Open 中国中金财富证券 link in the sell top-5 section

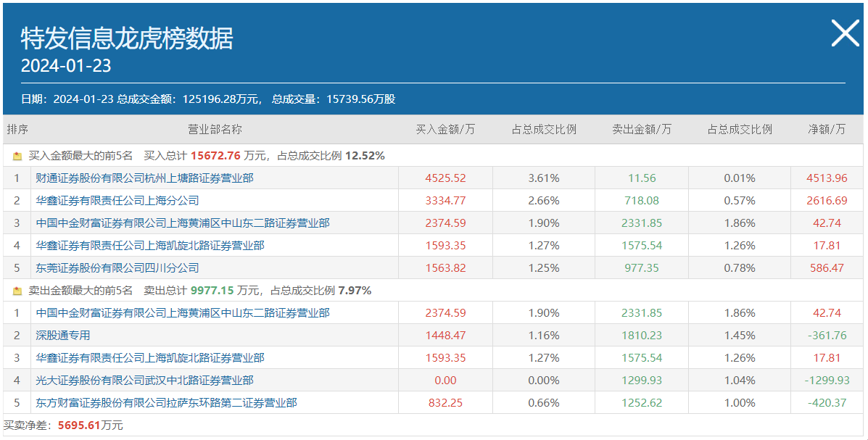click(183, 312)
